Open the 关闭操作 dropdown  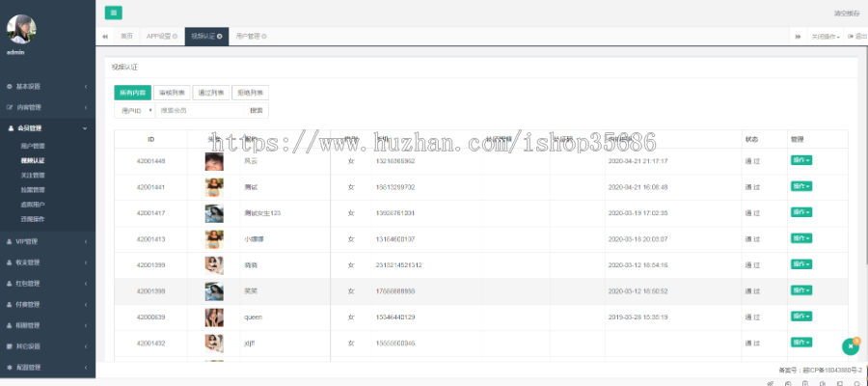click(x=826, y=37)
